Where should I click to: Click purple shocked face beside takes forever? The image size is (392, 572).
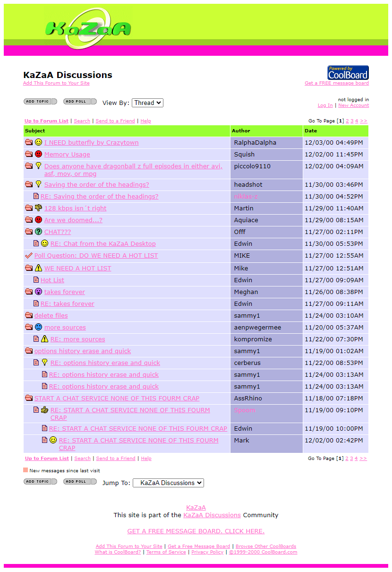(x=39, y=292)
